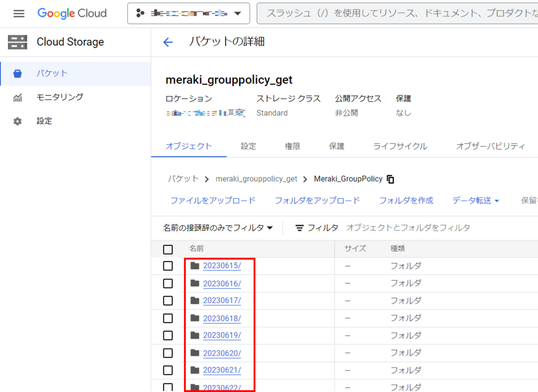Click the folder icon of 20230617/
The width and height of the screenshot is (538, 392).
tap(195, 300)
